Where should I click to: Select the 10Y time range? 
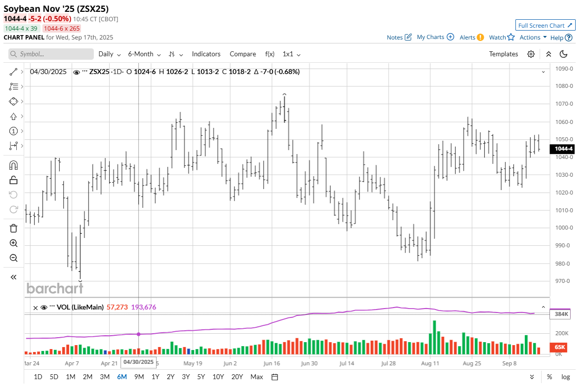(218, 377)
